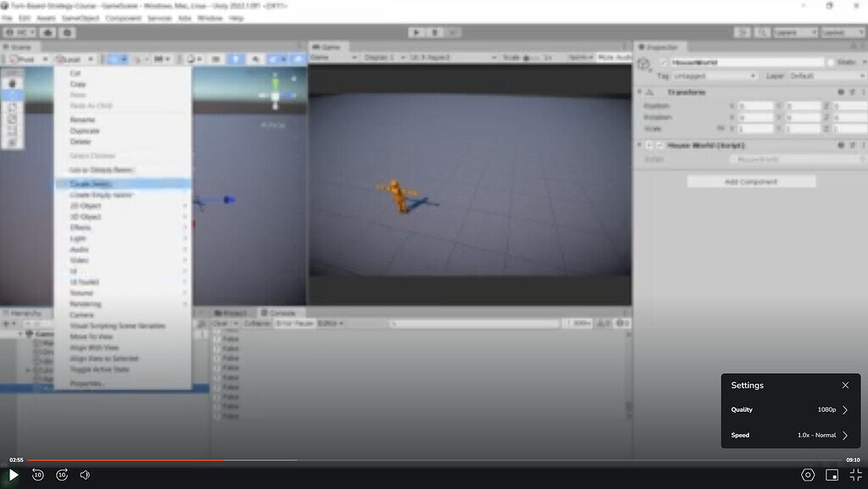Open the Tag dropdown in Inspector

[x=714, y=76]
